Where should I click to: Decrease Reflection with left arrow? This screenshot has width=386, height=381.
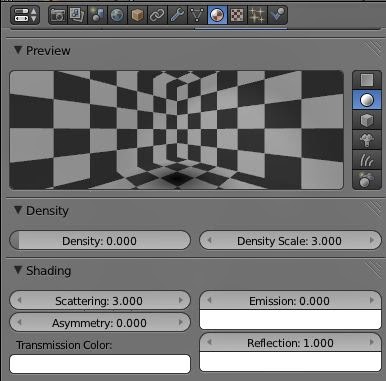(209, 342)
